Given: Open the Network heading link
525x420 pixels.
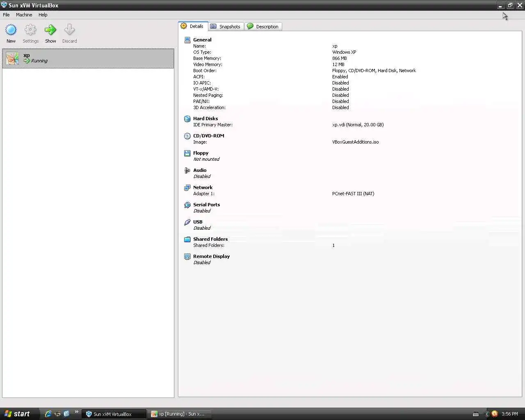Looking at the screenshot, I should (203, 187).
